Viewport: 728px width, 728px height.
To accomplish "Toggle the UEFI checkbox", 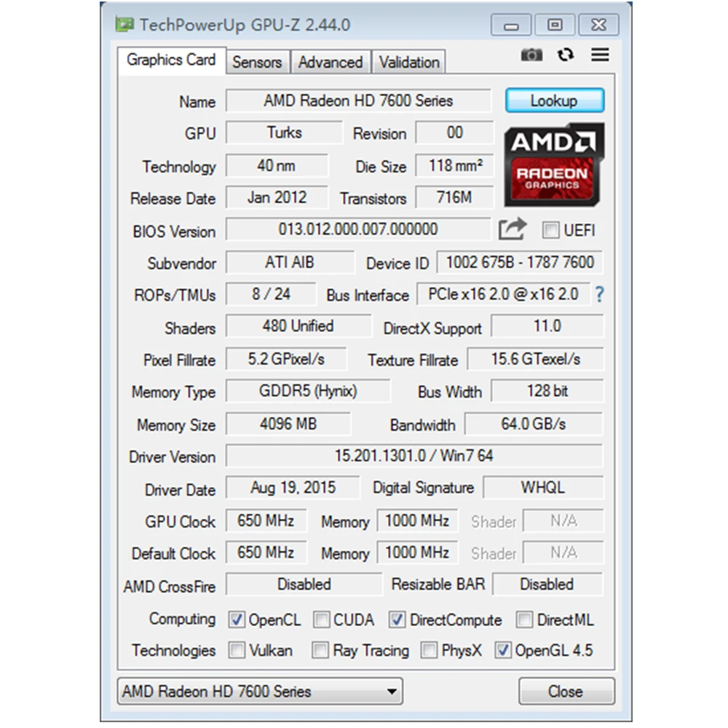I will tap(550, 230).
